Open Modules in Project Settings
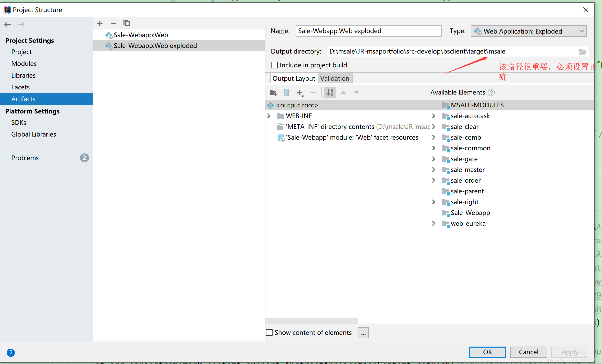 (x=24, y=64)
